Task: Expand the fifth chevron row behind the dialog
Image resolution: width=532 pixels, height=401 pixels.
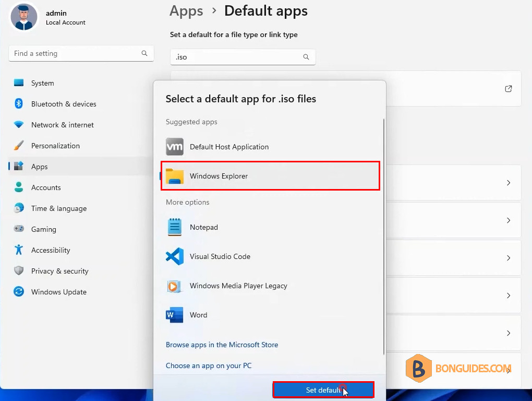Action: [508, 333]
